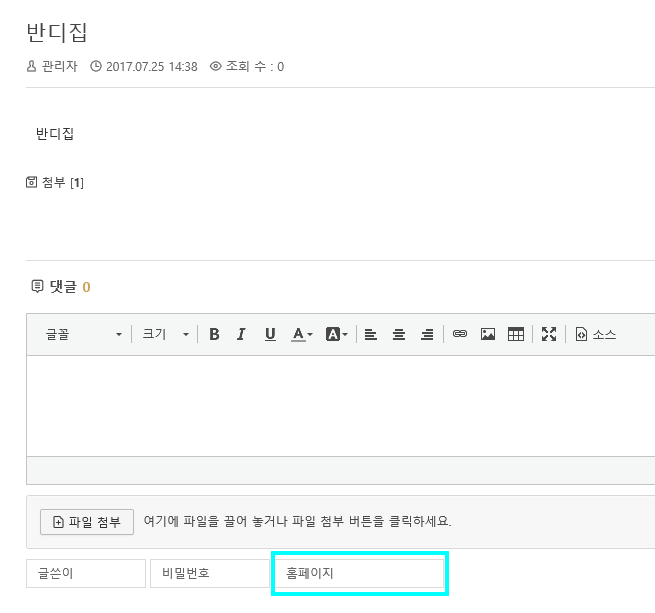This screenshot has height=613, width=655.
Task: Focus the 비밀번호 password field
Action: [209, 574]
